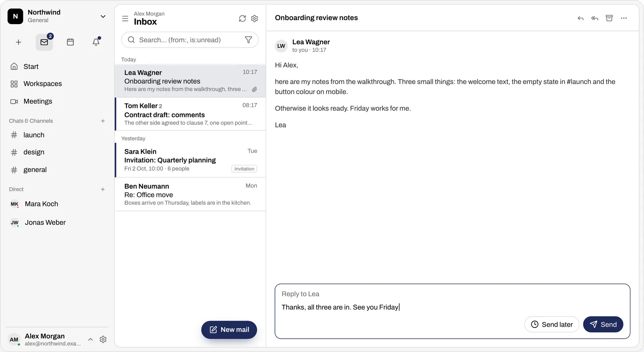Image resolution: width=644 pixels, height=352 pixels.
Task: Click Send later
Action: (551, 325)
